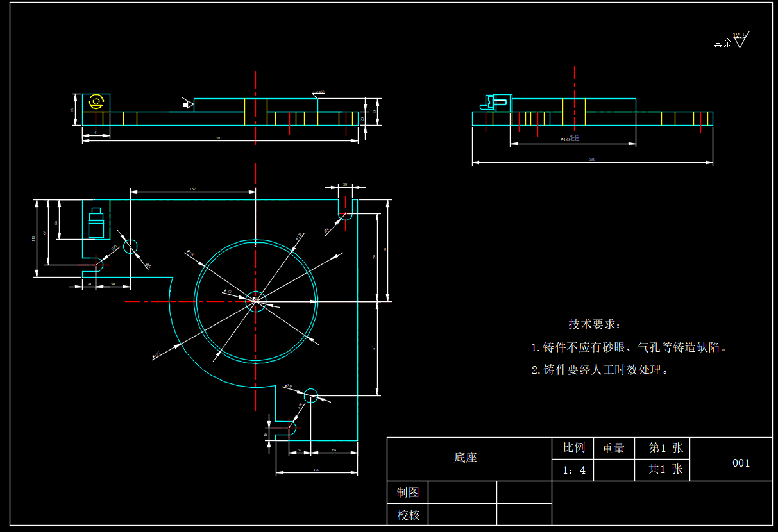Select the empty cell beside 校核
Screen dimensions: 778x532
click(462, 515)
